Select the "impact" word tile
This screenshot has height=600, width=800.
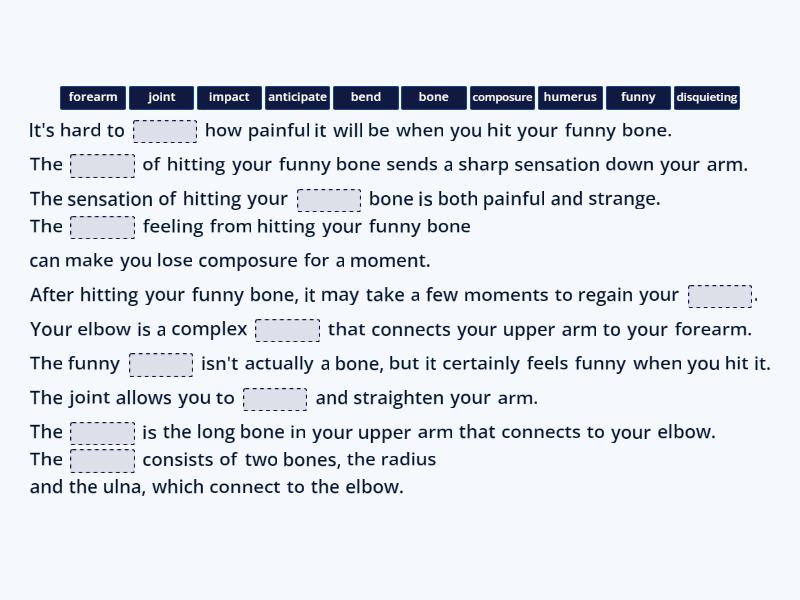coord(229,97)
